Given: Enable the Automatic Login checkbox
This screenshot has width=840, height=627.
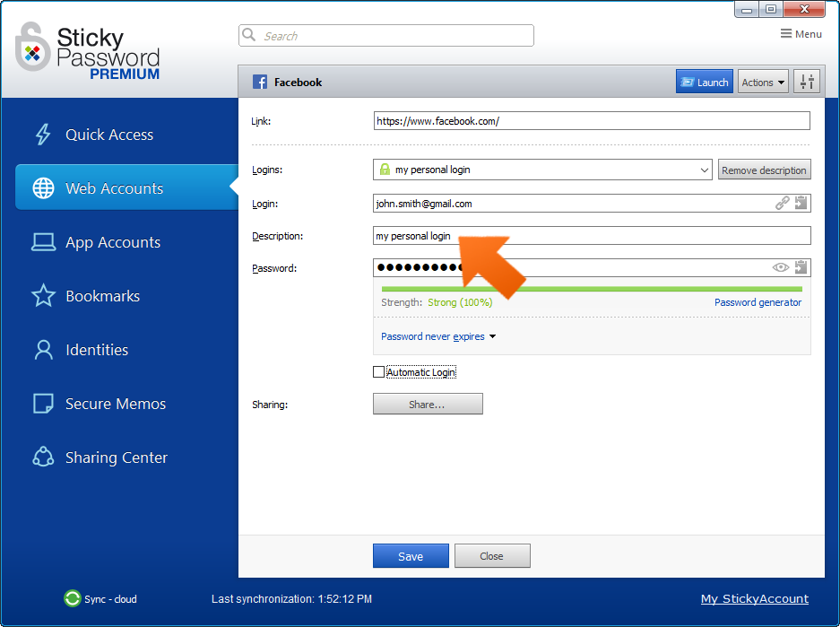Looking at the screenshot, I should 378,372.
